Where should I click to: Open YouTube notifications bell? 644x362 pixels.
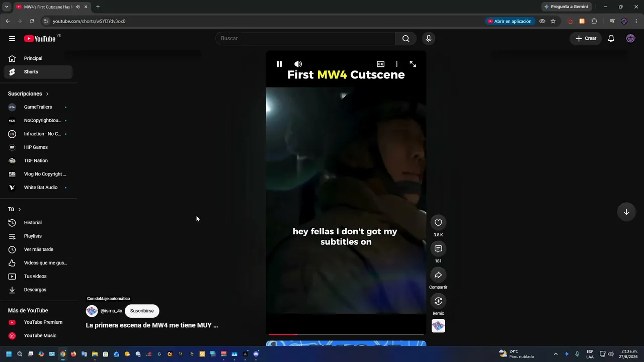pyautogui.click(x=611, y=39)
